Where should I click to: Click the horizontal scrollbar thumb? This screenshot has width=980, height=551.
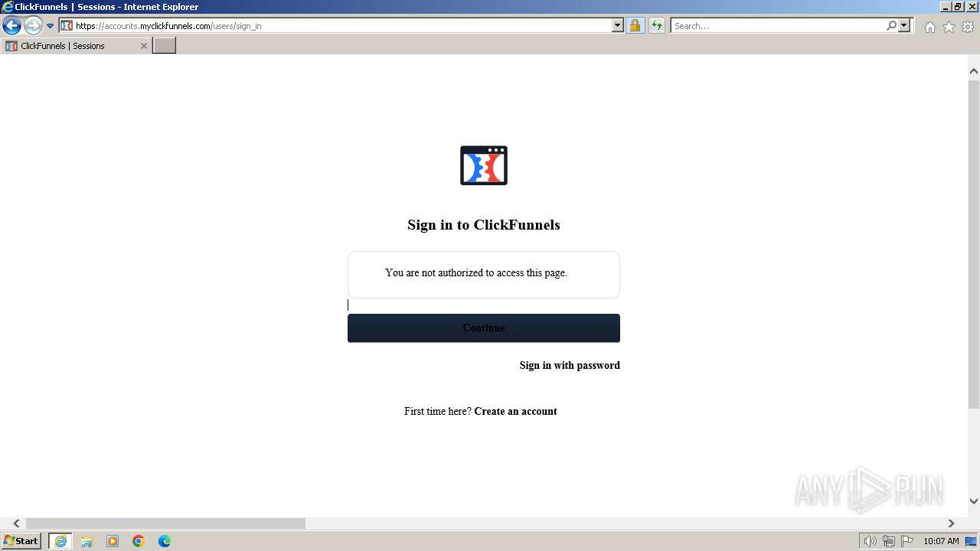(165, 523)
